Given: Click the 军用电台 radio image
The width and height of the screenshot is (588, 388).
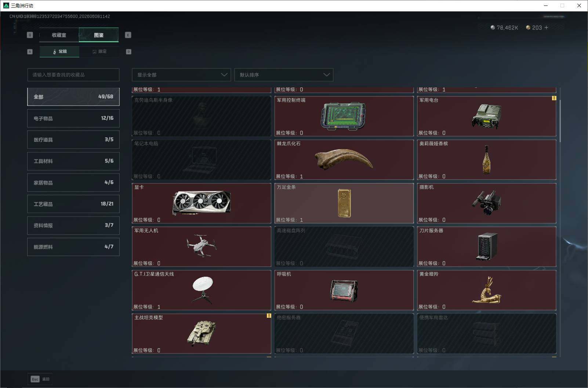Looking at the screenshot, I should (x=486, y=116).
